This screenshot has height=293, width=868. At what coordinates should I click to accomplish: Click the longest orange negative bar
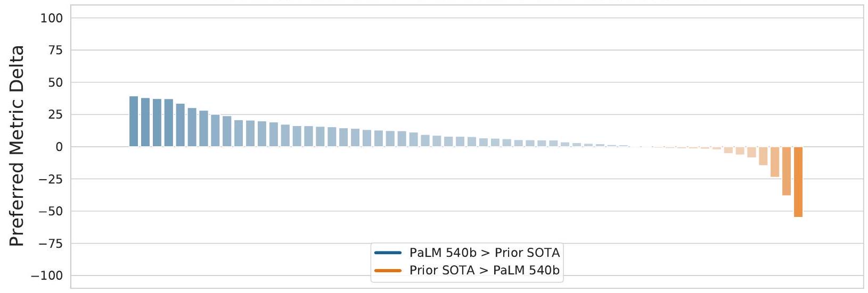(x=798, y=181)
